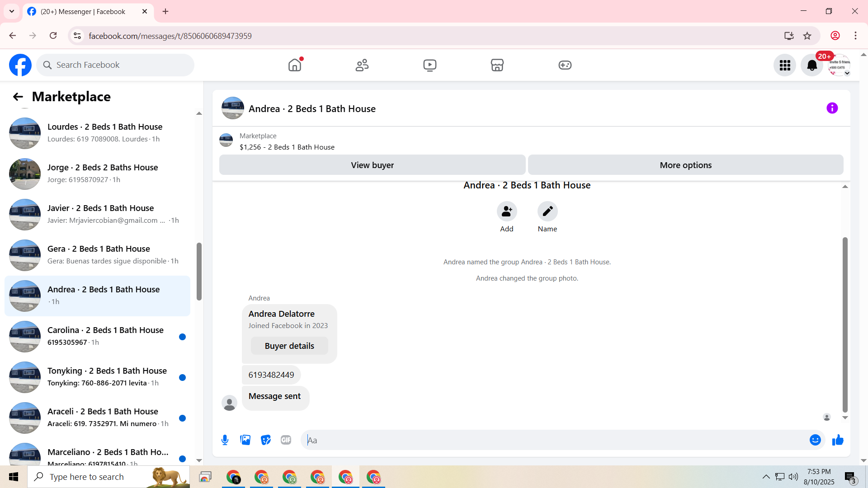Screen dimensions: 868x488
Task: Open the More options button
Action: (x=685, y=165)
